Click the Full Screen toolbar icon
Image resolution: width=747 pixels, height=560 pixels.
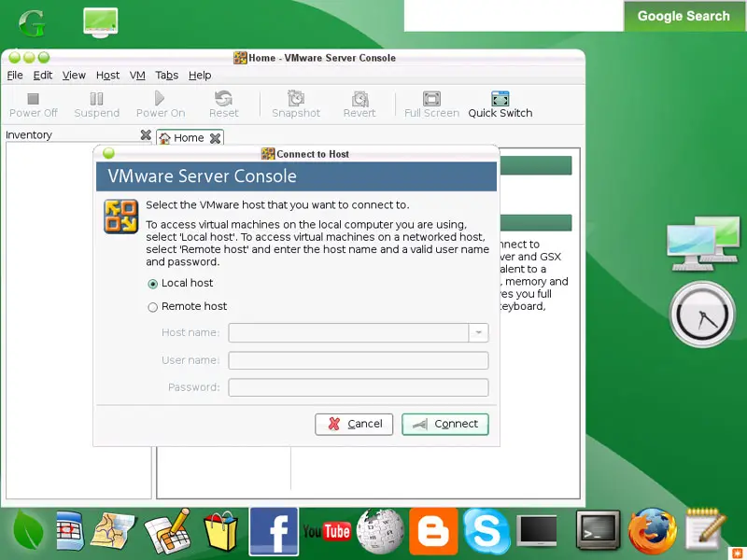pyautogui.click(x=431, y=99)
